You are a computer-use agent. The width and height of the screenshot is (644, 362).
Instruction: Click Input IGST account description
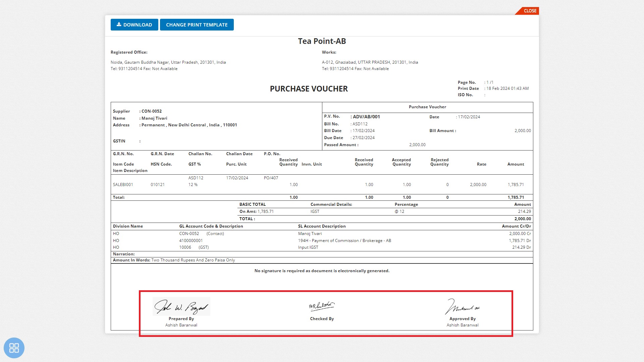pos(308,247)
